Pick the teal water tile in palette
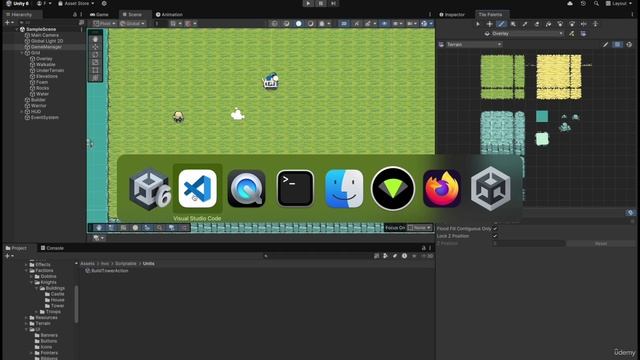Image resolution: width=640 pixels, height=360 pixels. (542, 116)
